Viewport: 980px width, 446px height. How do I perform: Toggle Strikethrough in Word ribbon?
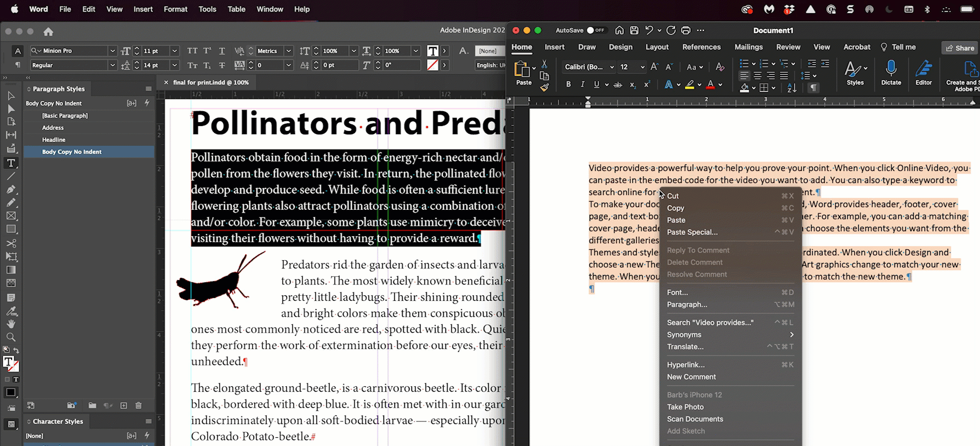coord(618,84)
